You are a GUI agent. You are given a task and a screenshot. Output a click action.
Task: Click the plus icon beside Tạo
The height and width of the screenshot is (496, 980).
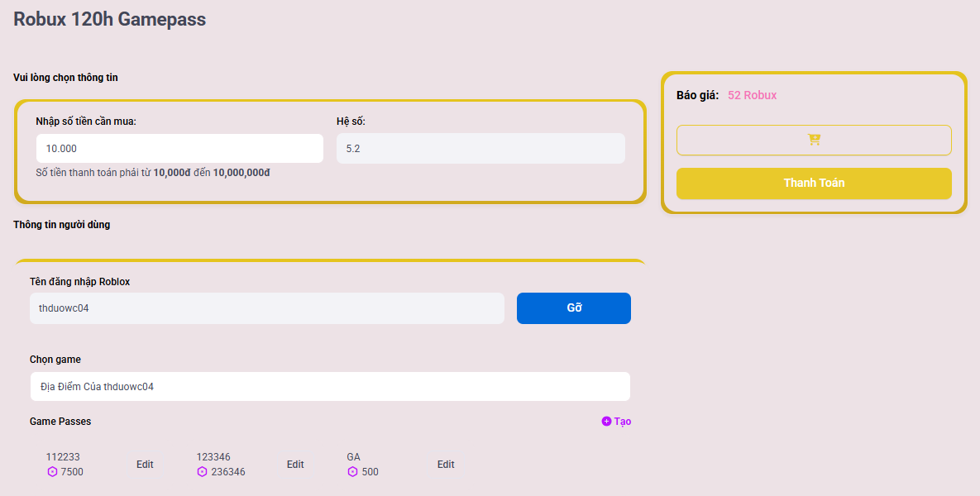tap(606, 422)
